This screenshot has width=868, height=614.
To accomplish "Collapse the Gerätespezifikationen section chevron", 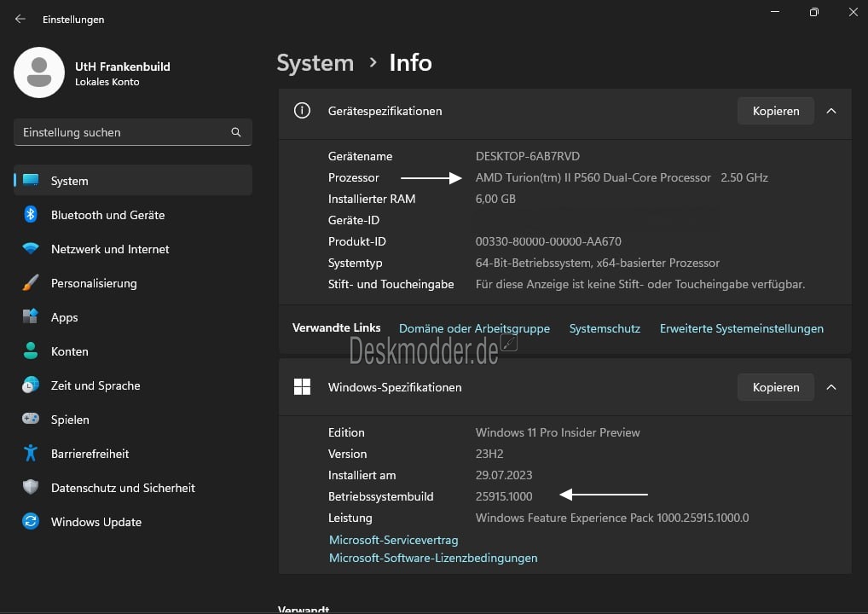I will pyautogui.click(x=831, y=111).
